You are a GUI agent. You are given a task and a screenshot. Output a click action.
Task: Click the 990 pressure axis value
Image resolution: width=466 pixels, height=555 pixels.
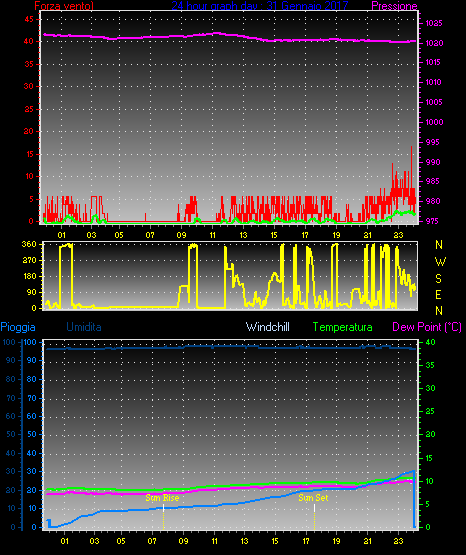click(433, 162)
